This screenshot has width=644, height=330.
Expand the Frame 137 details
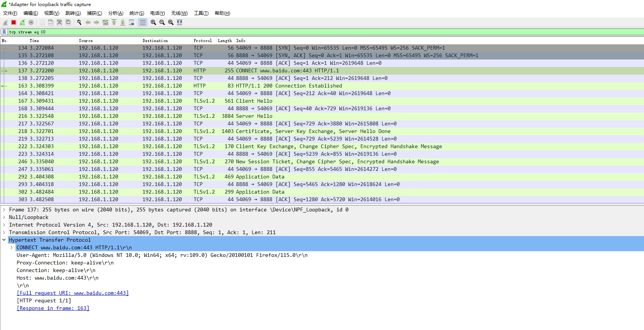point(4,210)
